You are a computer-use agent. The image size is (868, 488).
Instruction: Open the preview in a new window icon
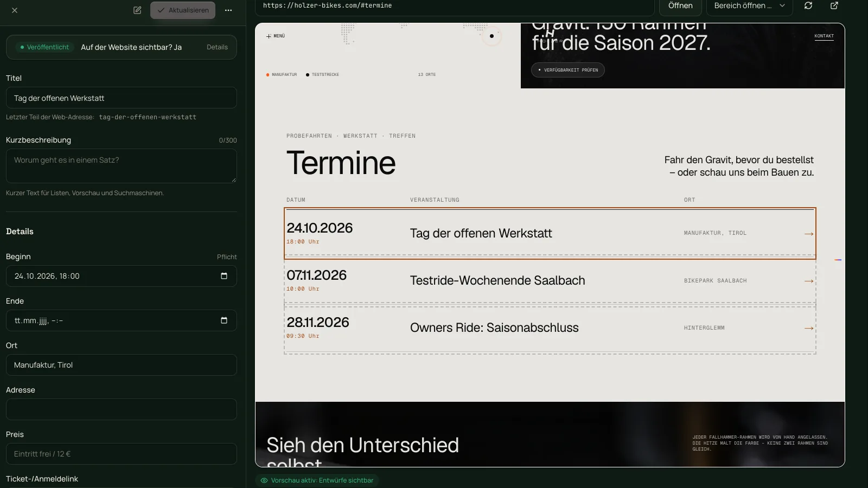click(834, 6)
